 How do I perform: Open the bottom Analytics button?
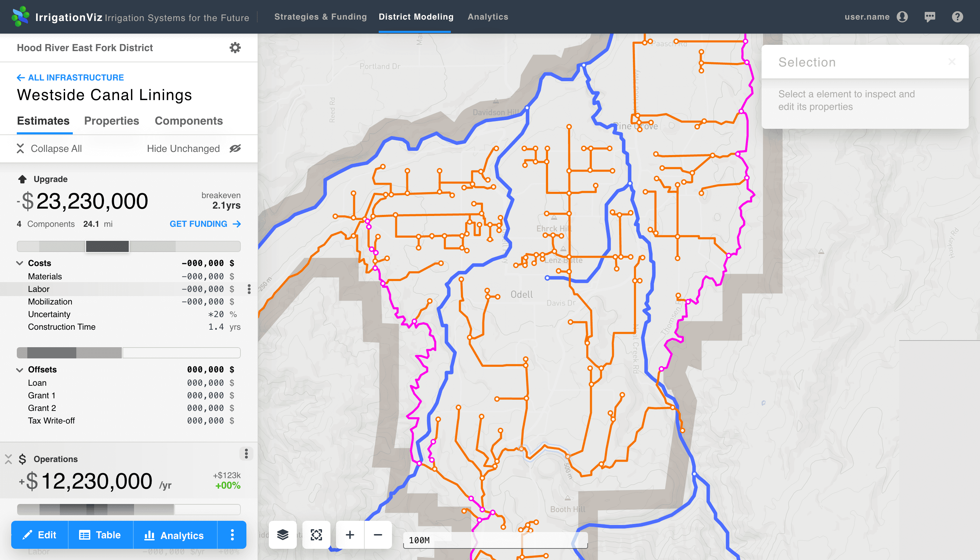point(175,535)
